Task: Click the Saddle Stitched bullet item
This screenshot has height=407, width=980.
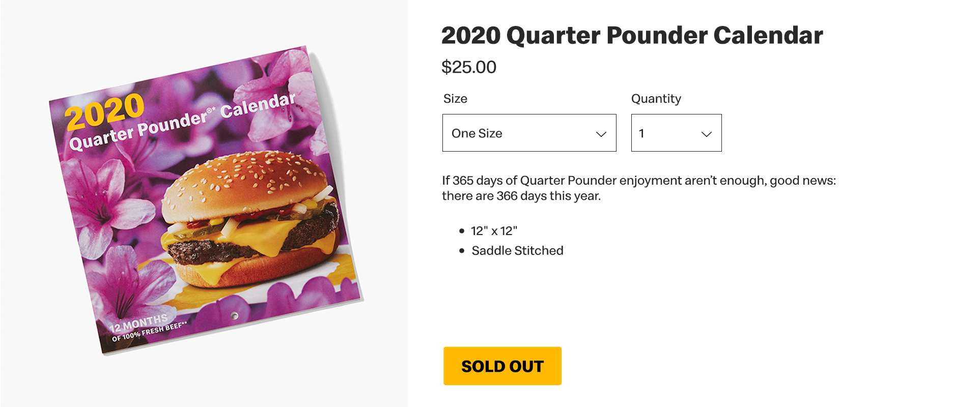Action: coord(517,251)
